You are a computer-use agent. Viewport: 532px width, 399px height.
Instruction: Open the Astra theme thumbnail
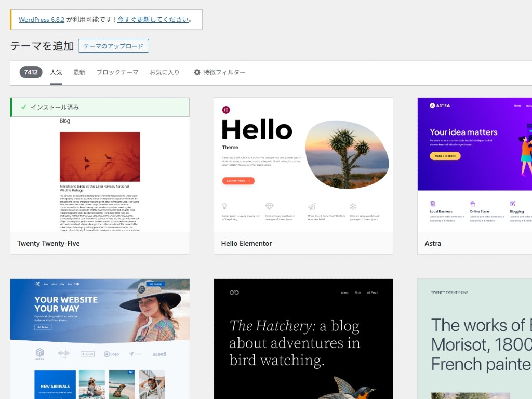coord(475,165)
